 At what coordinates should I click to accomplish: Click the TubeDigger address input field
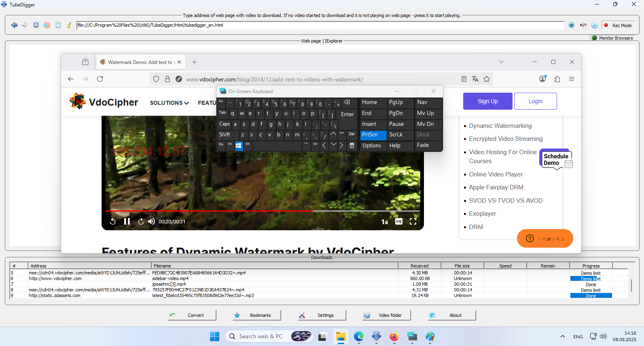click(x=320, y=25)
